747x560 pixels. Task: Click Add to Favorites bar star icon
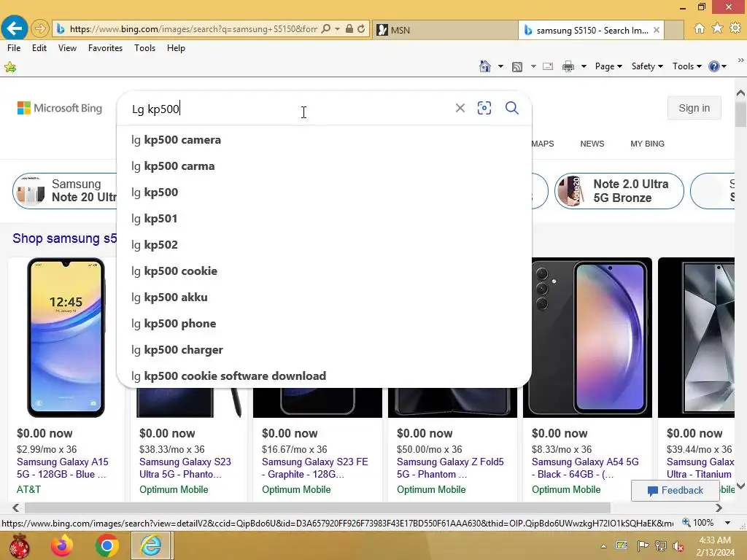pos(10,67)
